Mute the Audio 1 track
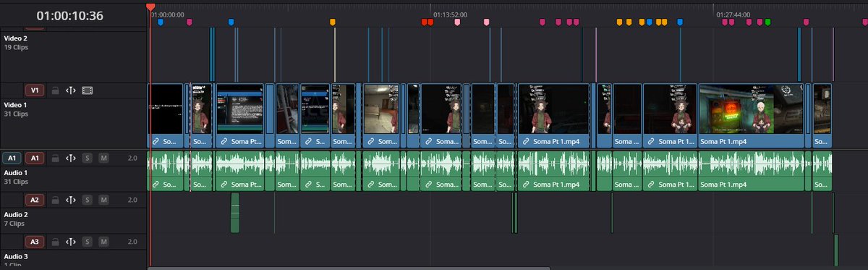This screenshot has height=270, width=868. 103,158
